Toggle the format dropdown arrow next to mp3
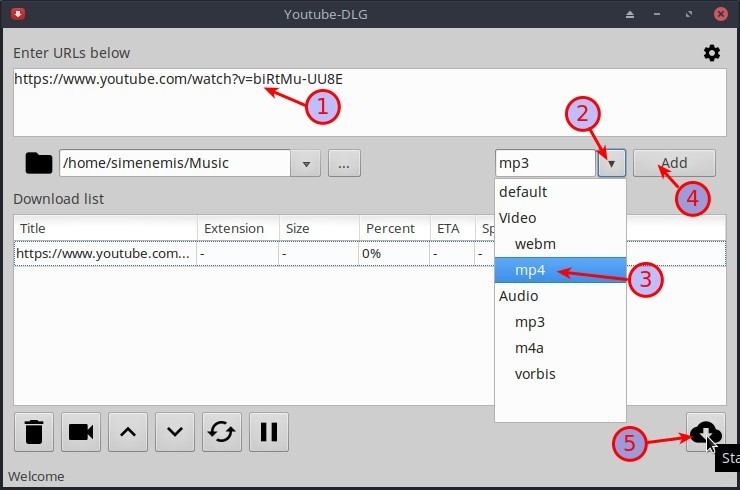740x490 pixels. (x=612, y=163)
